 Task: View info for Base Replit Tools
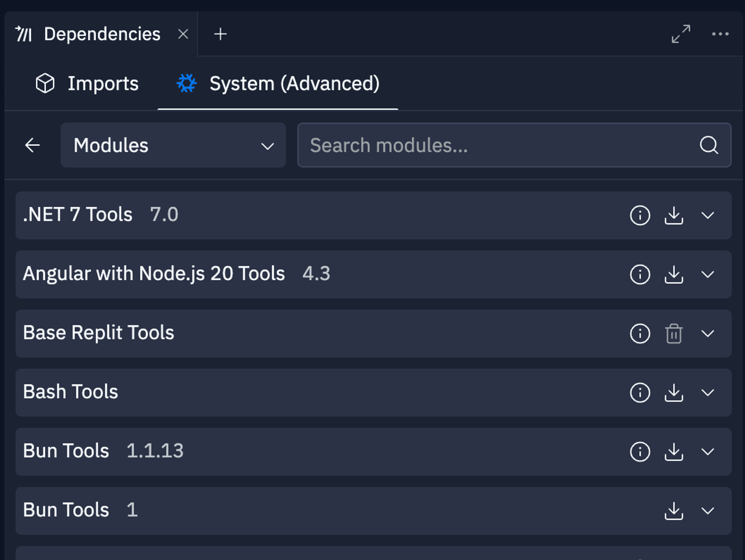tap(640, 334)
